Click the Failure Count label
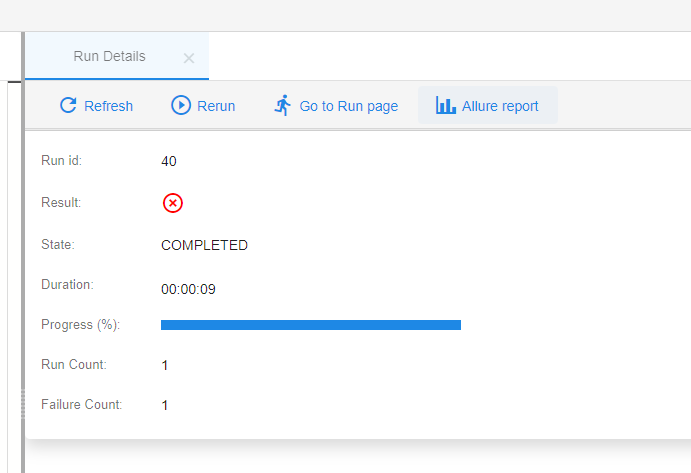Image resolution: width=691 pixels, height=473 pixels. pos(82,405)
